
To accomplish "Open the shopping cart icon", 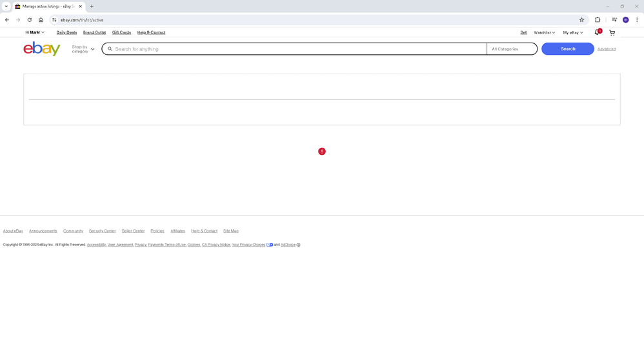I will click(612, 32).
